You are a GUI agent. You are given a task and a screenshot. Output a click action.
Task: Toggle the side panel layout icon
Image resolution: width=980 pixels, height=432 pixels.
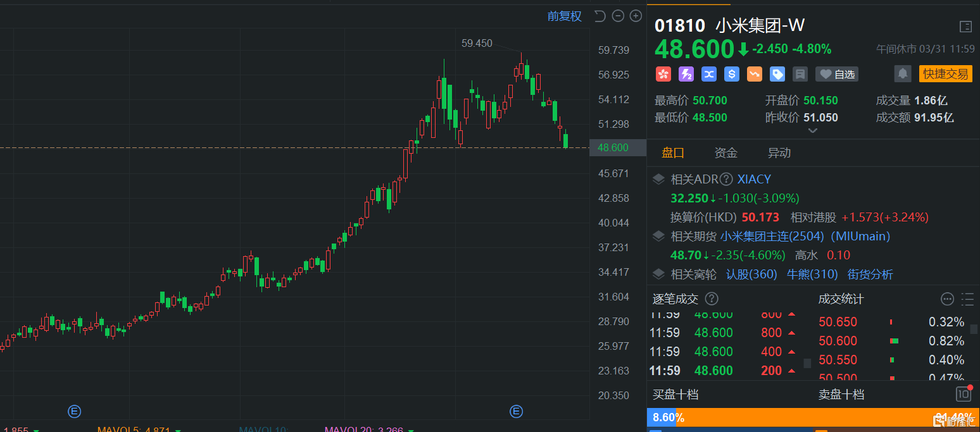pyautogui.click(x=965, y=27)
